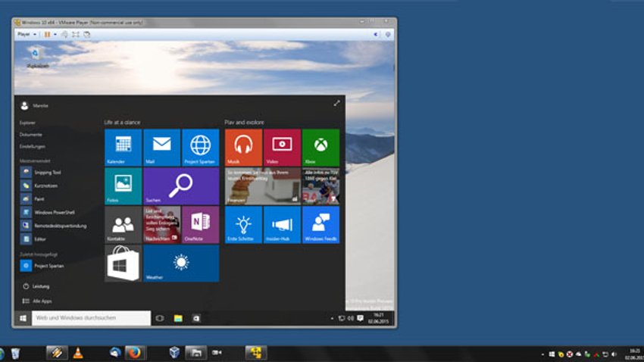Open Einstellungen in the Start menu

[33, 146]
